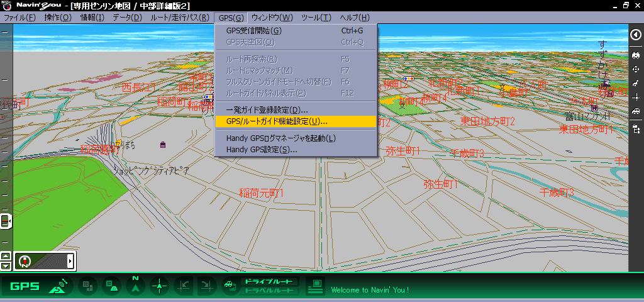The image size is (644, 302).
Task: Collapse right sidebar with circled arrow
Action: click(x=636, y=35)
